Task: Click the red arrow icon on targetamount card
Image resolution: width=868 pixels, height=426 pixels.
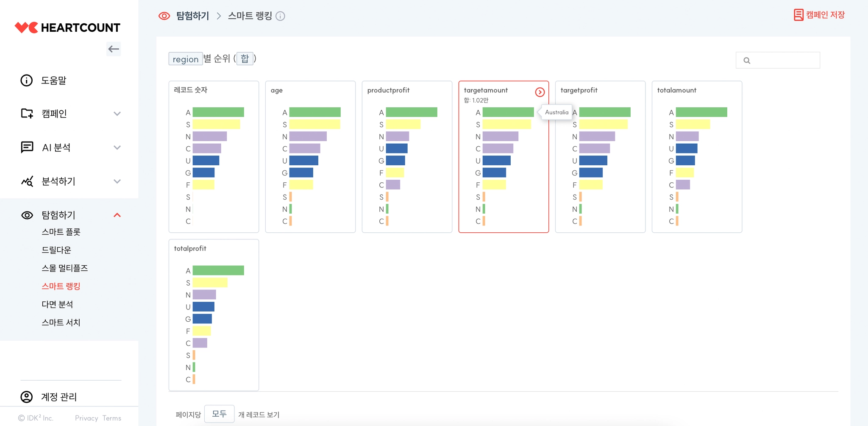Action: pyautogui.click(x=540, y=92)
